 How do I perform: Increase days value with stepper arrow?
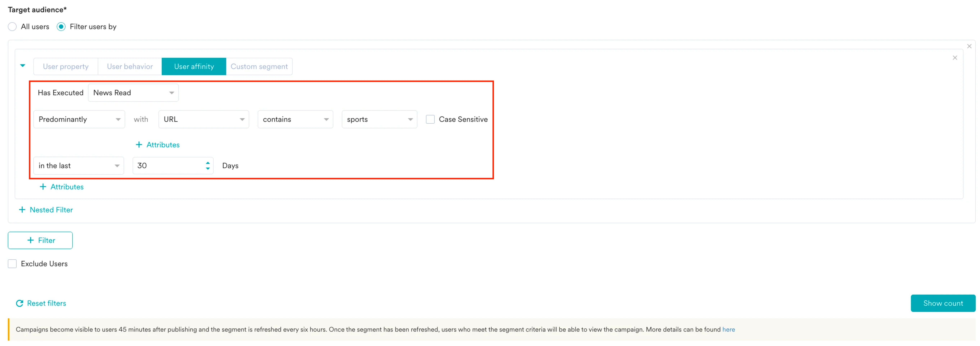point(208,163)
